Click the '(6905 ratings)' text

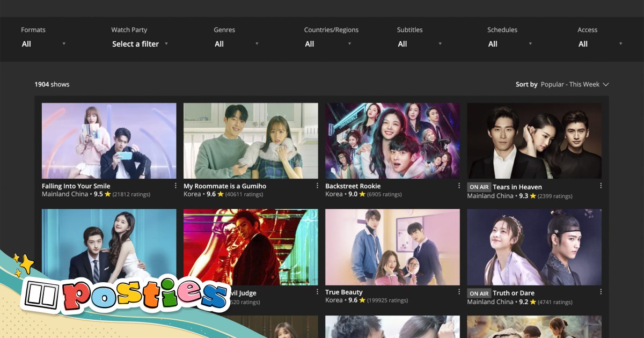tap(384, 195)
